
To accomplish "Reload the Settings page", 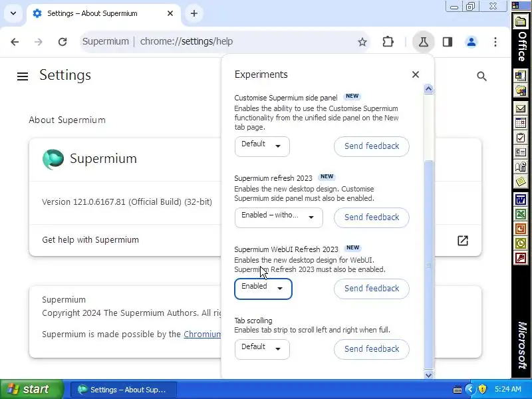I will click(63, 42).
